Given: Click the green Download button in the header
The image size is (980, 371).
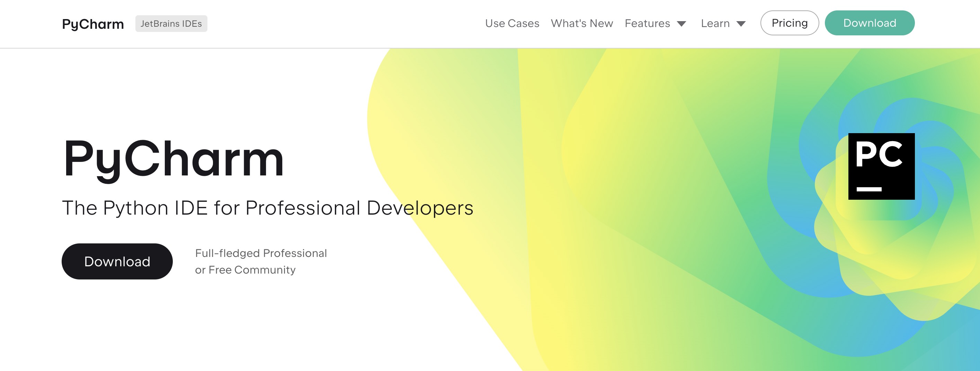Looking at the screenshot, I should coord(870,23).
